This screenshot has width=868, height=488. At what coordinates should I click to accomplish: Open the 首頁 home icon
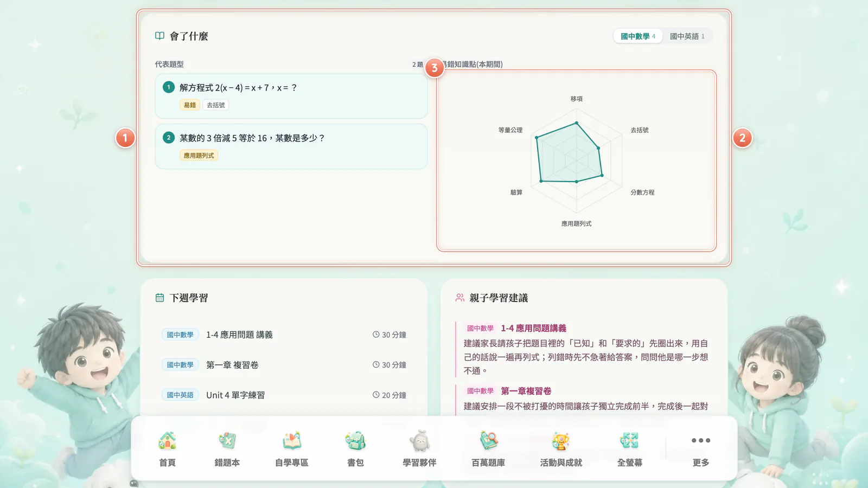pyautogui.click(x=167, y=441)
